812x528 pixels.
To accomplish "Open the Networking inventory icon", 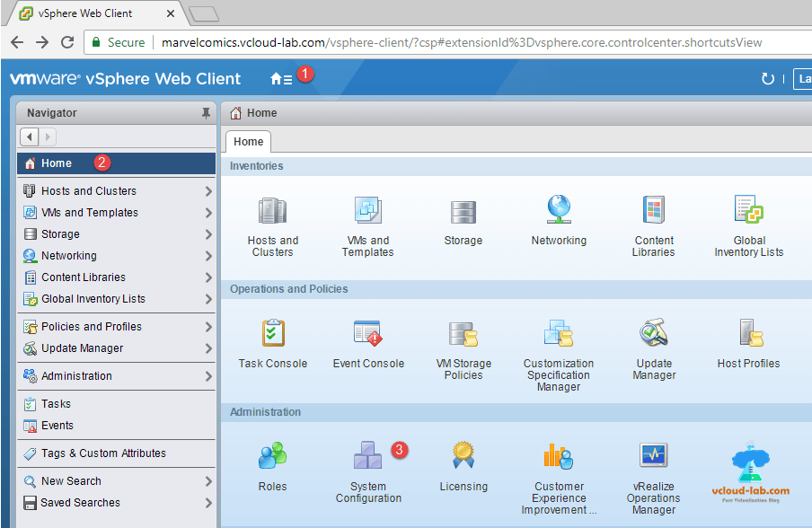I will click(559, 211).
